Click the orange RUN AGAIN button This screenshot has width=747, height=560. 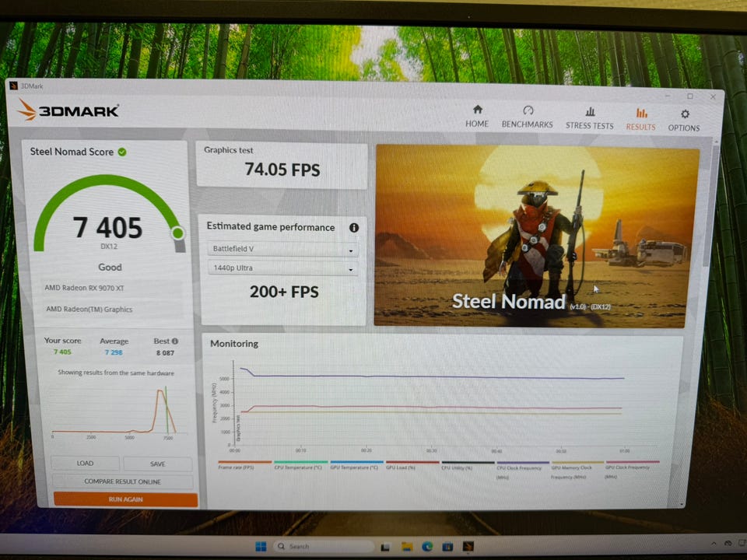tap(125, 499)
